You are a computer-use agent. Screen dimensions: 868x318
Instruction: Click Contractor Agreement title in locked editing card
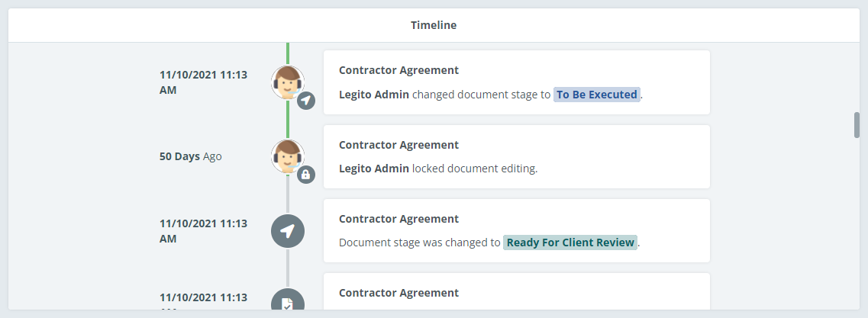pos(399,145)
